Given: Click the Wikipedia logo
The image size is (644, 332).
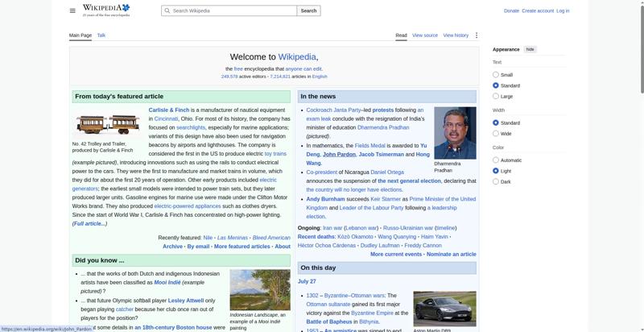Looking at the screenshot, I should [x=106, y=10].
